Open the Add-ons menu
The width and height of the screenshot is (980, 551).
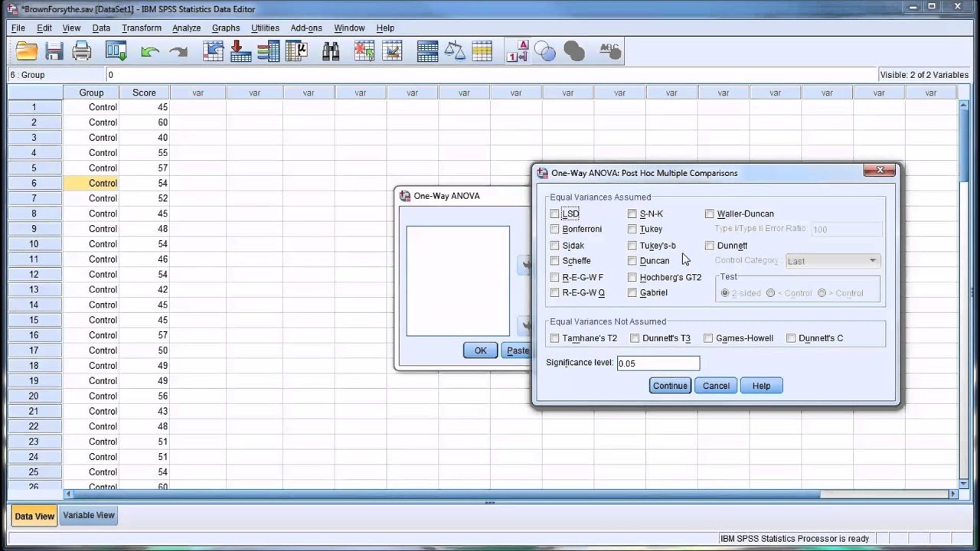click(x=306, y=28)
